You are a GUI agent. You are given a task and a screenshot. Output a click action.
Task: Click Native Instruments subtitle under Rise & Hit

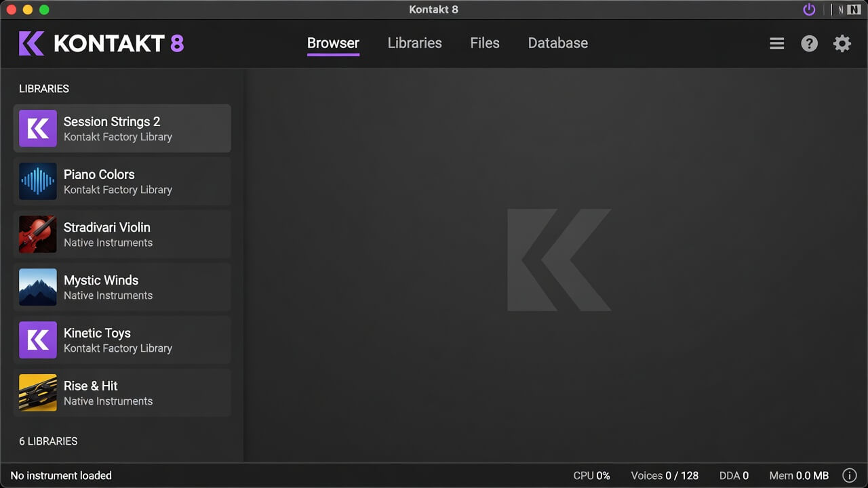pyautogui.click(x=108, y=401)
